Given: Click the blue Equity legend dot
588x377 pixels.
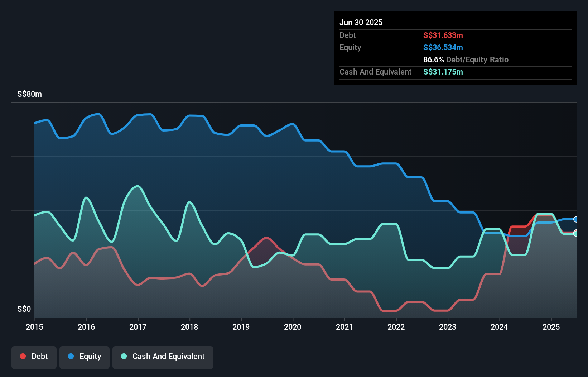Looking at the screenshot, I should pyautogui.click(x=71, y=356).
